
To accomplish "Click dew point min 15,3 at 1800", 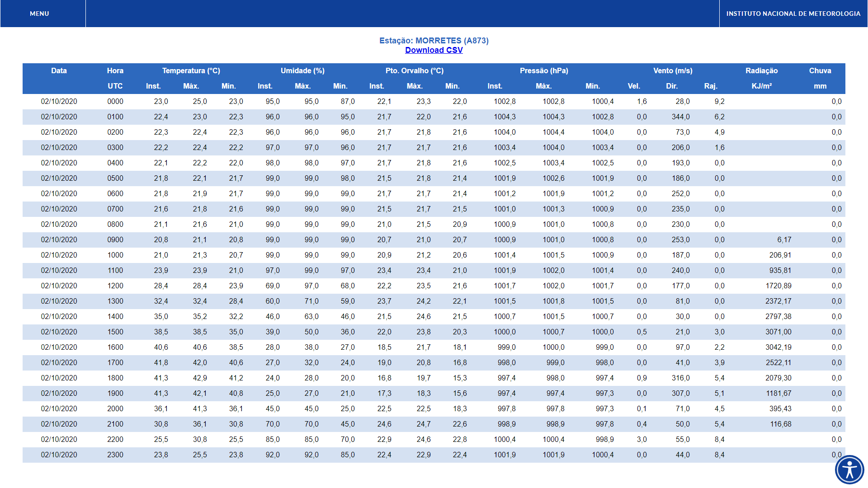I will click(x=459, y=378).
